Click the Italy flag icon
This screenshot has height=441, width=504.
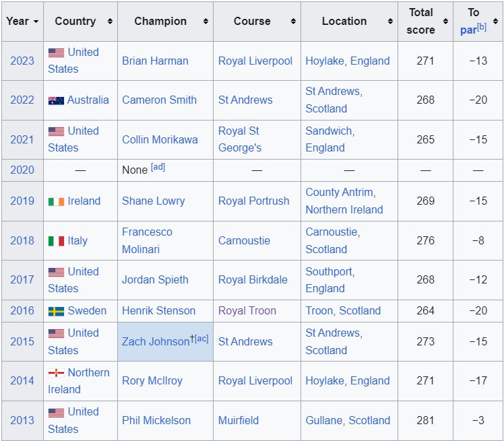56,241
